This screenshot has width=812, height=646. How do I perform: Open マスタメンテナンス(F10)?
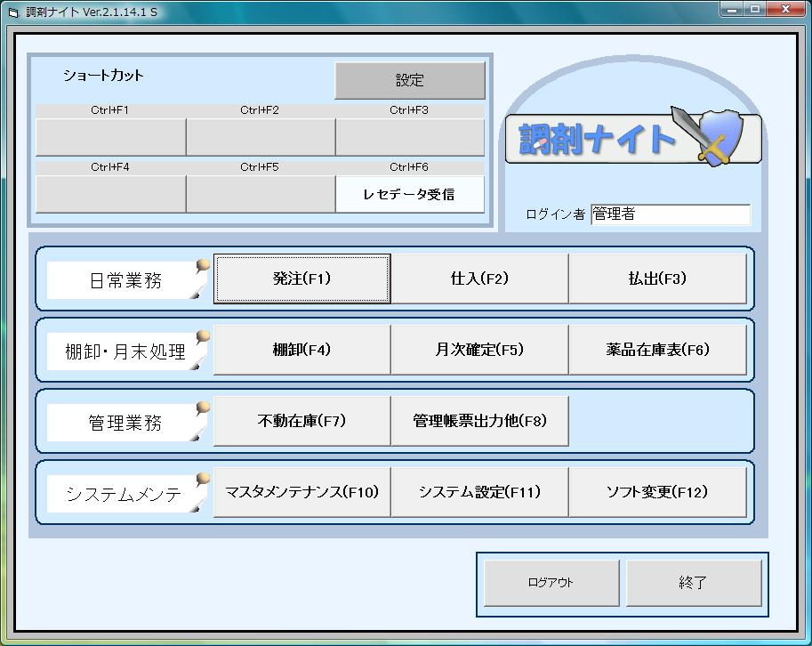click(x=301, y=492)
